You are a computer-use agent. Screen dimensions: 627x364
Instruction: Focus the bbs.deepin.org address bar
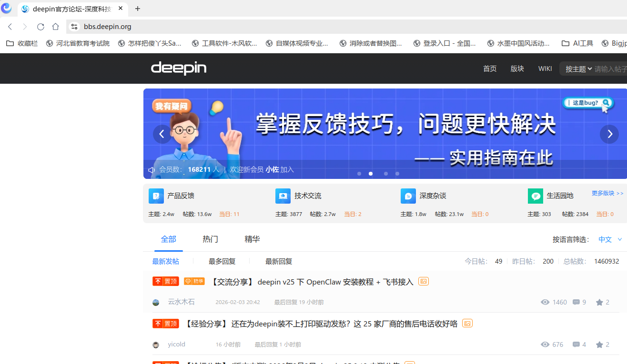point(347,27)
